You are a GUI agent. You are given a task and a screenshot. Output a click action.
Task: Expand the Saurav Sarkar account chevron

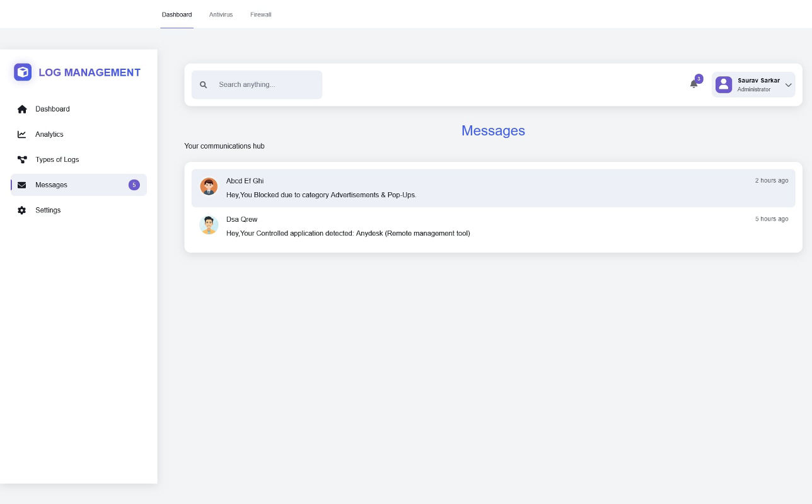point(788,85)
